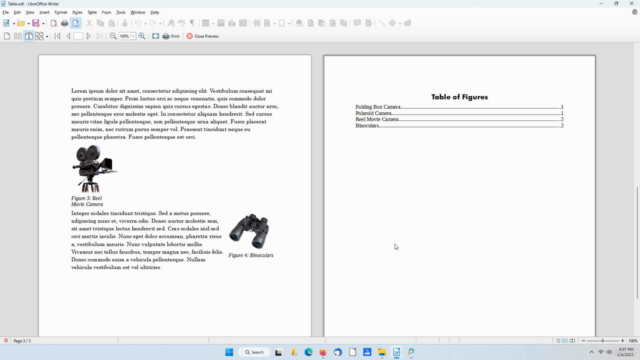Click the Insert Special Character omega icon
Image resolution: width=640 pixels, height=360 pixels.
pos(282,23)
